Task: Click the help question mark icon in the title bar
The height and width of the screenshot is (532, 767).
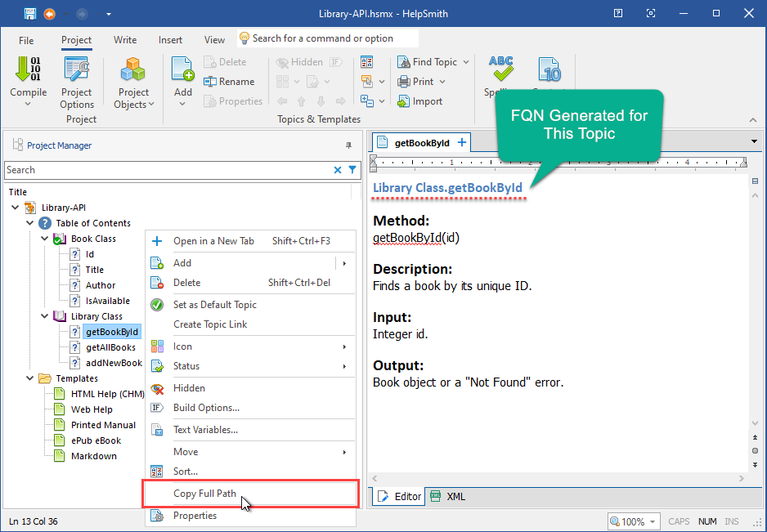Action: coord(618,13)
